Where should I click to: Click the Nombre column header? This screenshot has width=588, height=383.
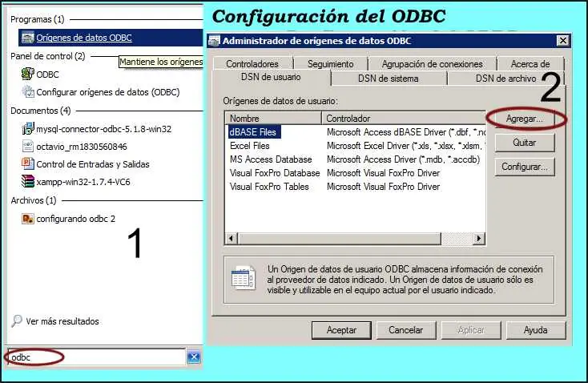click(x=273, y=118)
